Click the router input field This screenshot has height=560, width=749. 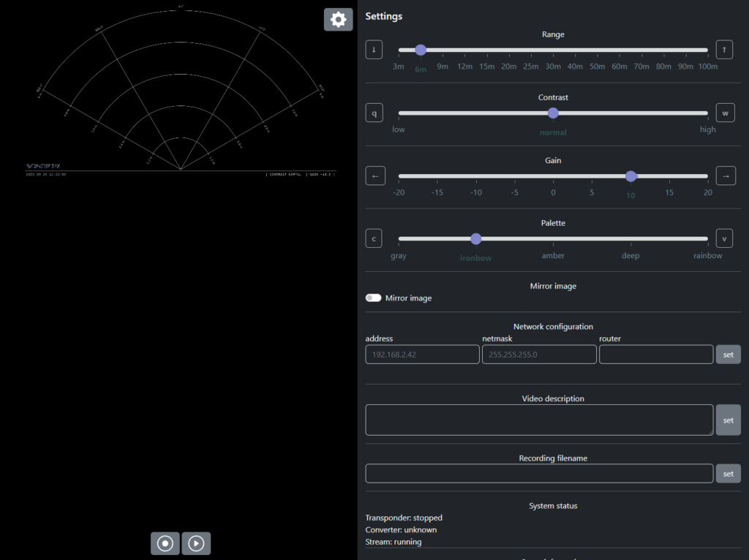pyautogui.click(x=655, y=354)
